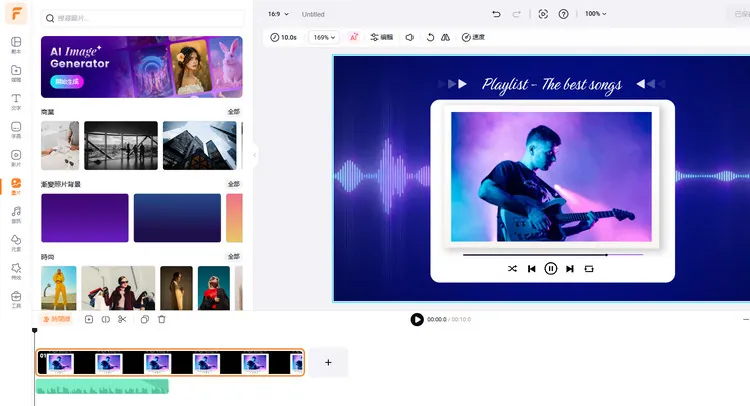Screen dimensions: 750x406
Task: Collapse the left media panel arrow
Action: (254, 155)
